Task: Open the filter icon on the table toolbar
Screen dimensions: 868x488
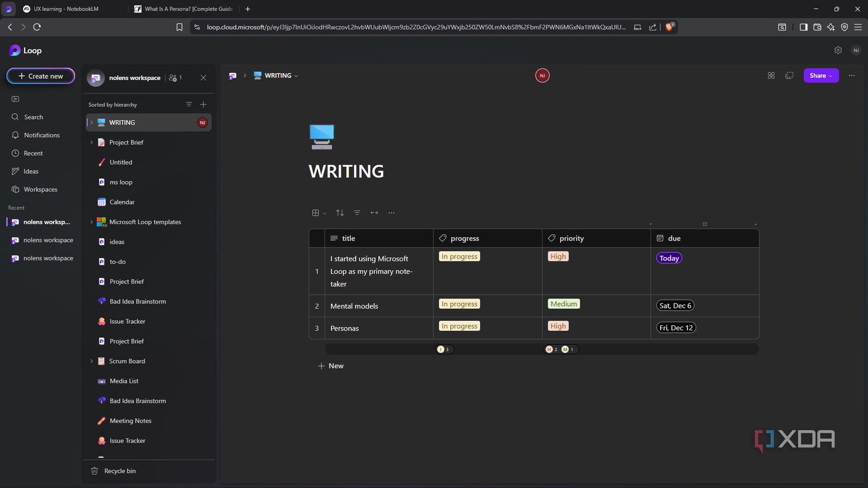Action: (357, 212)
